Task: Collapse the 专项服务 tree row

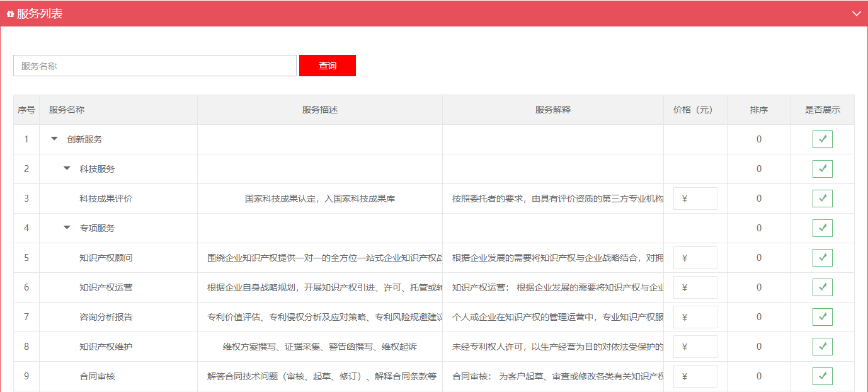Action: tap(67, 228)
